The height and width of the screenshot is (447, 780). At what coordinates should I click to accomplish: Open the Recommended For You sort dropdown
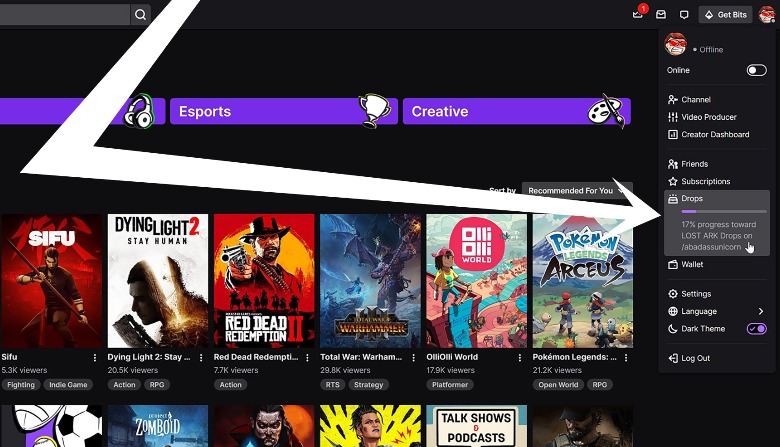pyautogui.click(x=577, y=190)
